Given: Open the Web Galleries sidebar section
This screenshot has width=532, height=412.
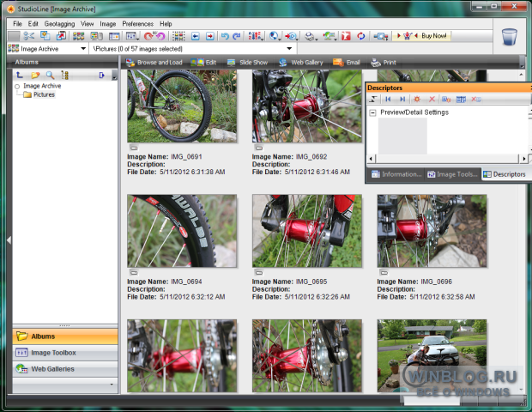Looking at the screenshot, I should coord(65,369).
